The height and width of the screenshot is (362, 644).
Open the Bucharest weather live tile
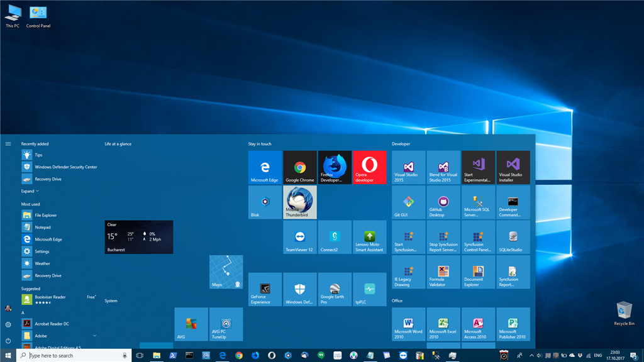(138, 237)
